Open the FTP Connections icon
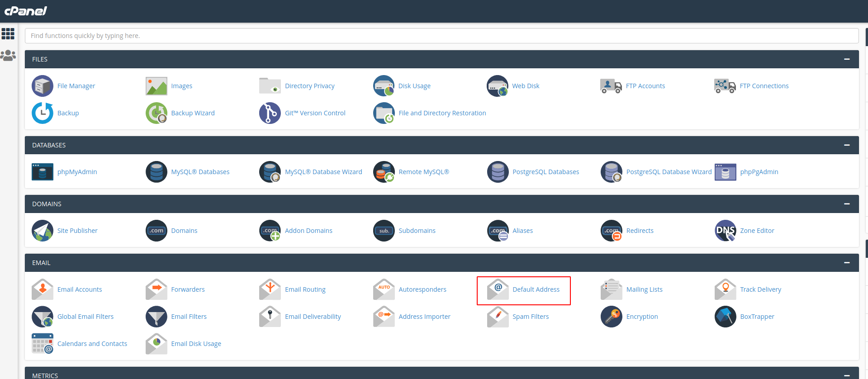This screenshot has height=379, width=868. 725,86
